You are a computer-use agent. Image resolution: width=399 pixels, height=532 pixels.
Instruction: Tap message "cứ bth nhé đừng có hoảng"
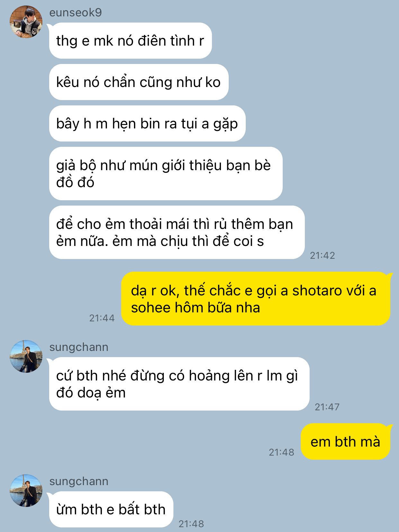click(179, 384)
